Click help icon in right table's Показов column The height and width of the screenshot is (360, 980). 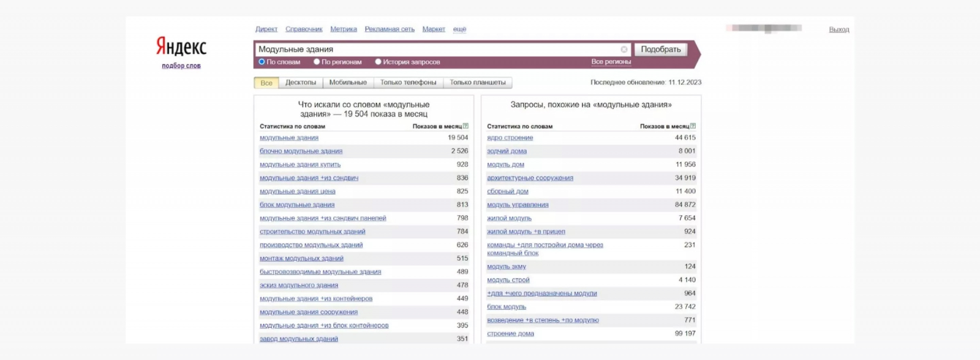(x=693, y=126)
